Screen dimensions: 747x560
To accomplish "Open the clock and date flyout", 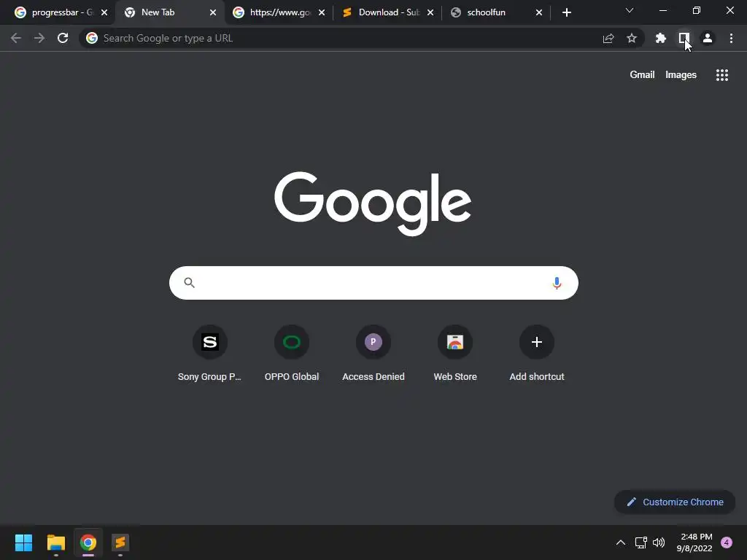I will [694, 542].
